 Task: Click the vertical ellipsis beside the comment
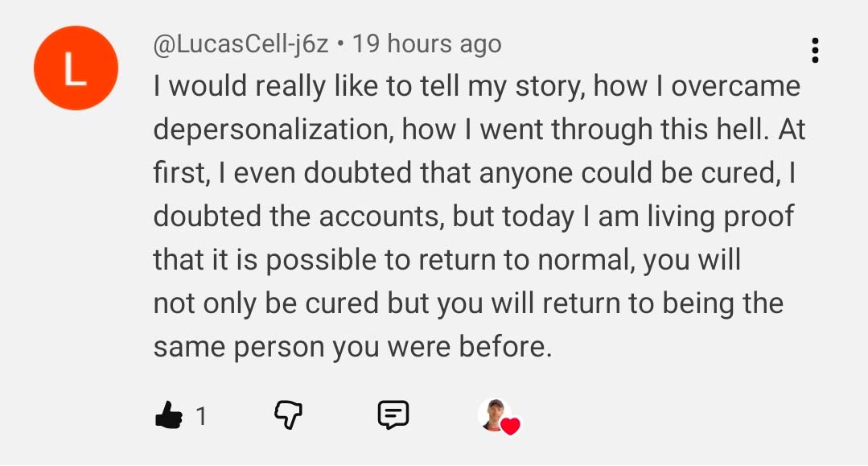tap(816, 52)
